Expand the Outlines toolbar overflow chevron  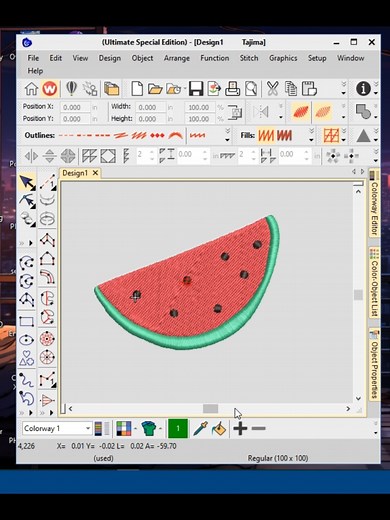[x=227, y=135]
